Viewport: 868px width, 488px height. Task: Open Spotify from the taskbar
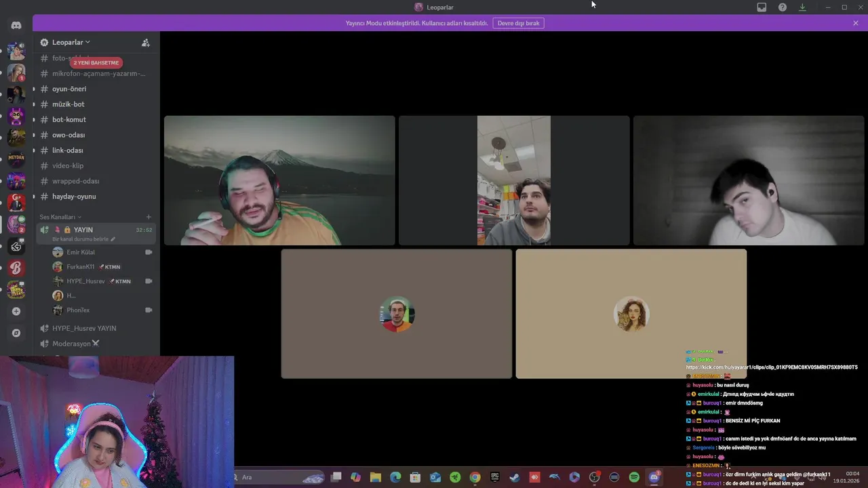[634, 477]
